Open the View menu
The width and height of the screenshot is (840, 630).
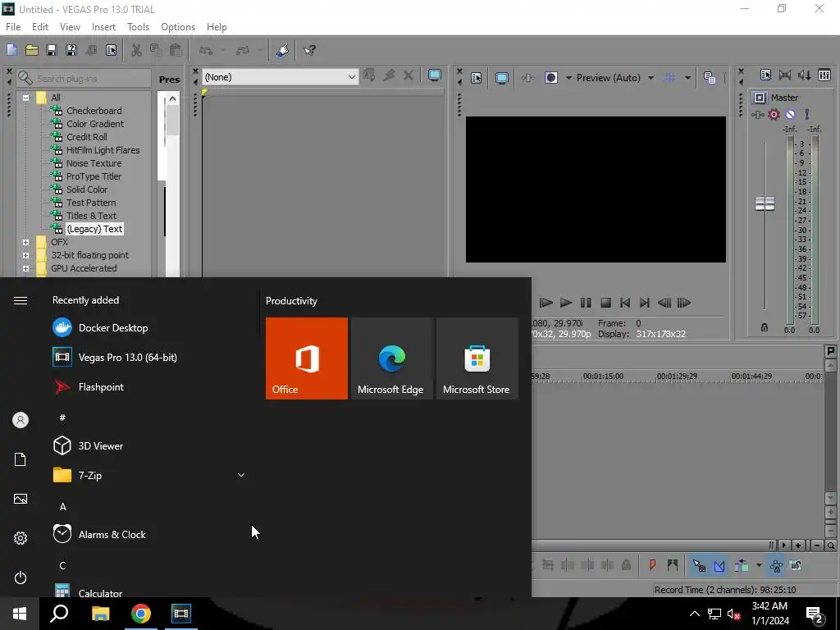[70, 27]
